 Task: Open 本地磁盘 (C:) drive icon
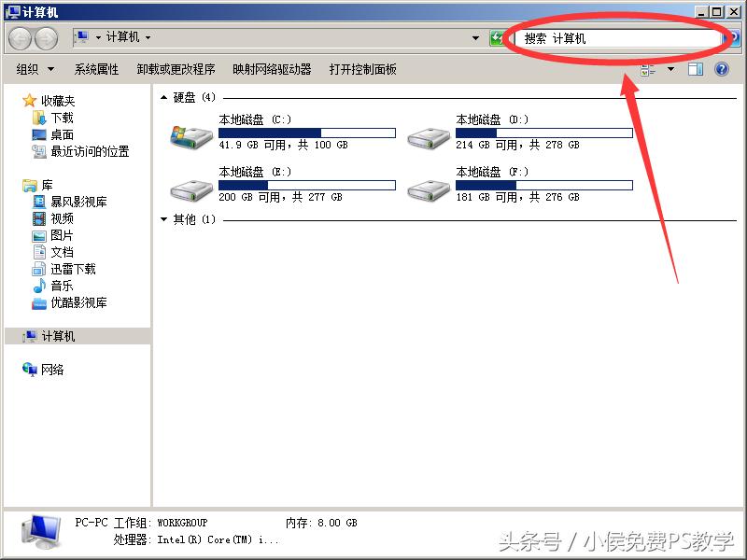pyautogui.click(x=190, y=133)
